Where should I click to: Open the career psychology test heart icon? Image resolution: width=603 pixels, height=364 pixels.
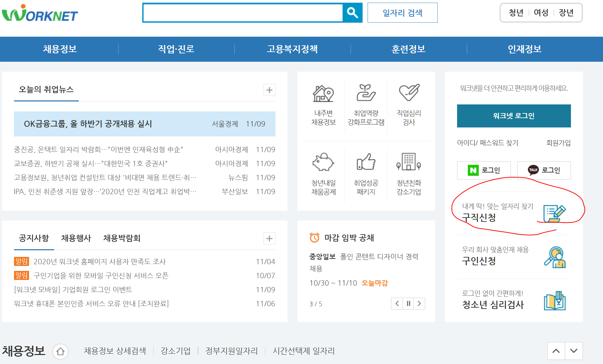point(409,92)
